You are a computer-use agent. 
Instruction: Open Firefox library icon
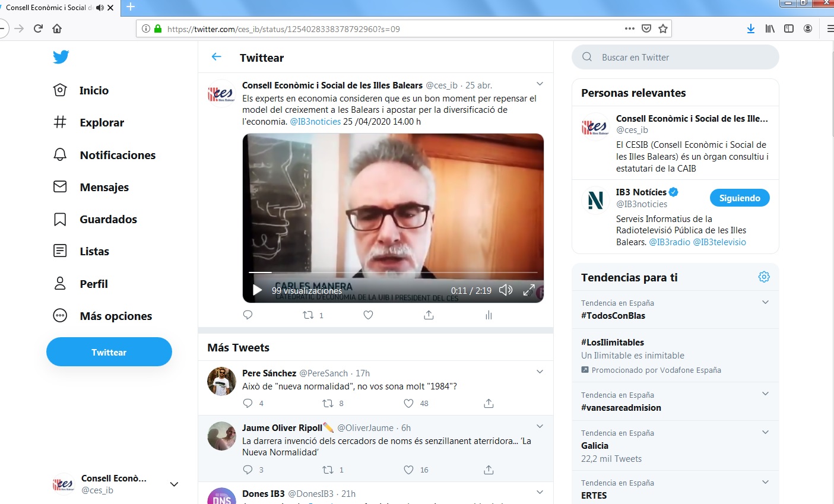770,28
